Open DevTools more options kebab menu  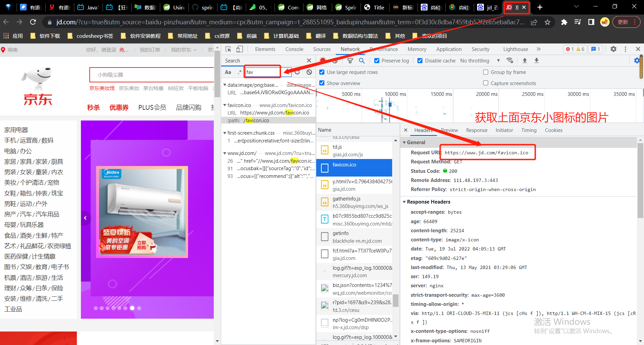pos(625,49)
